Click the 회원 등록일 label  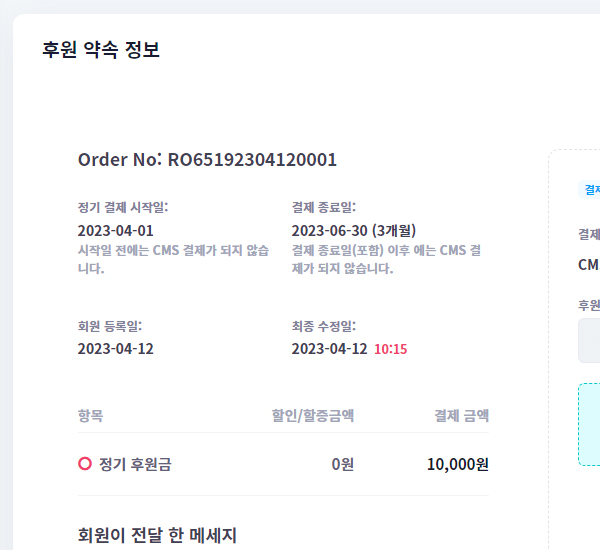[109, 325]
